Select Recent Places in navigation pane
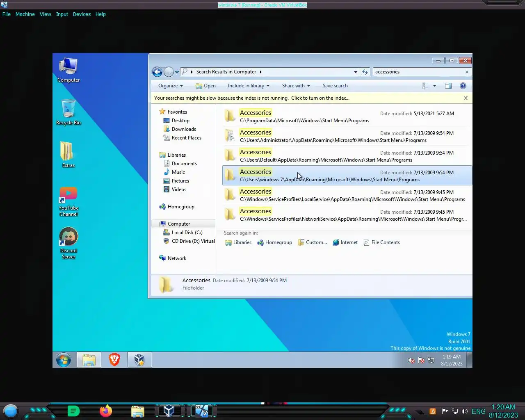This screenshot has width=525, height=420. click(187, 138)
